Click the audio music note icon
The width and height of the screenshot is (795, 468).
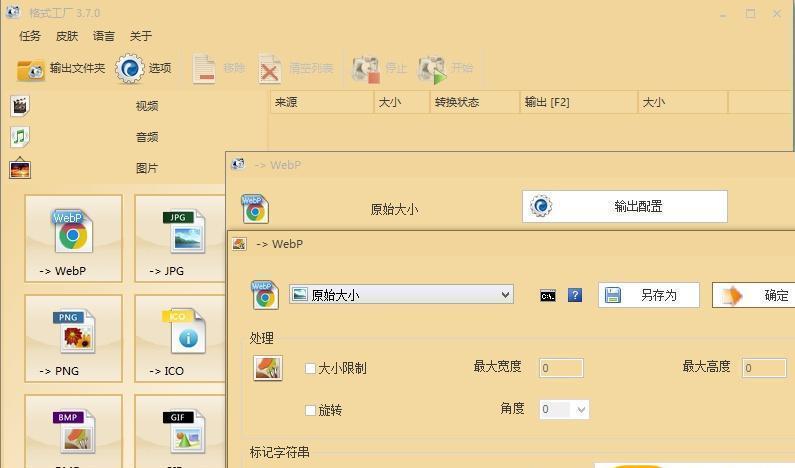20,137
